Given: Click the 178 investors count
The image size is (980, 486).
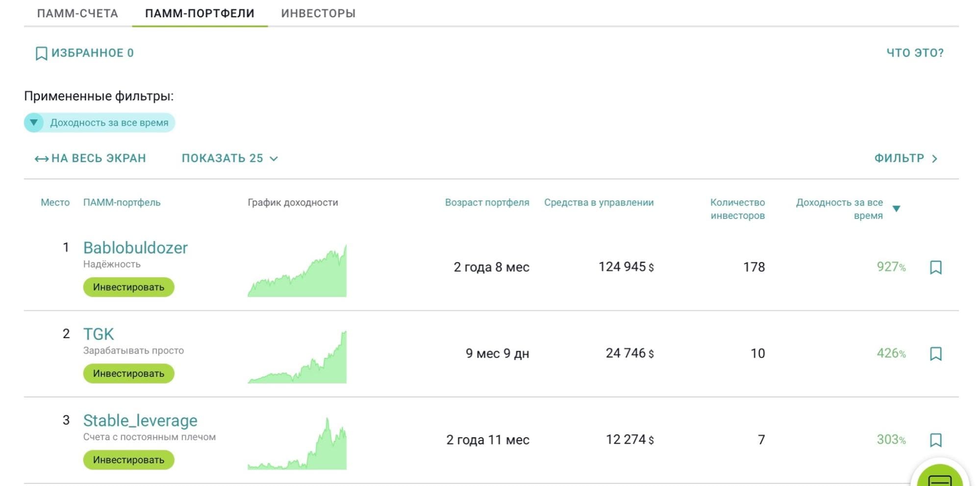Looking at the screenshot, I should tap(754, 267).
